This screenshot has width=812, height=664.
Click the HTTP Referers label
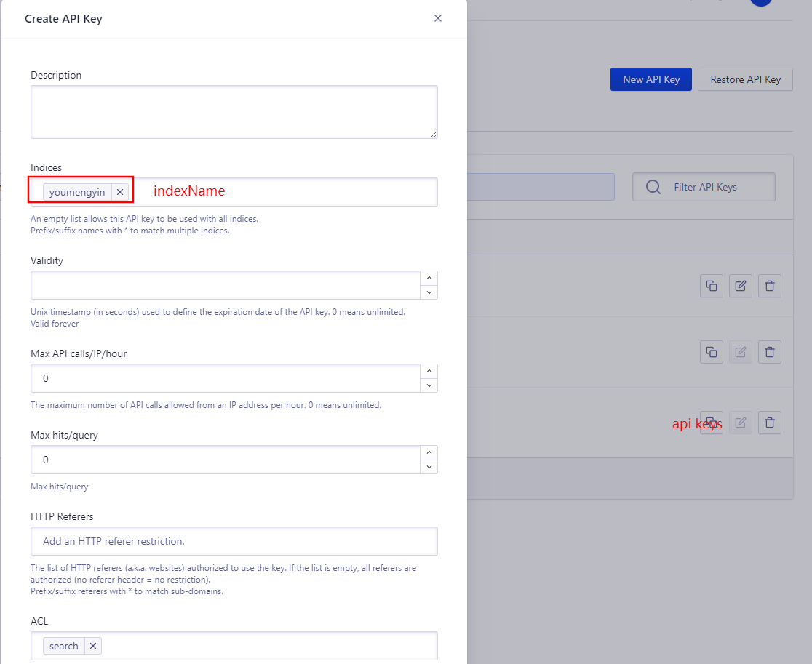coord(62,516)
